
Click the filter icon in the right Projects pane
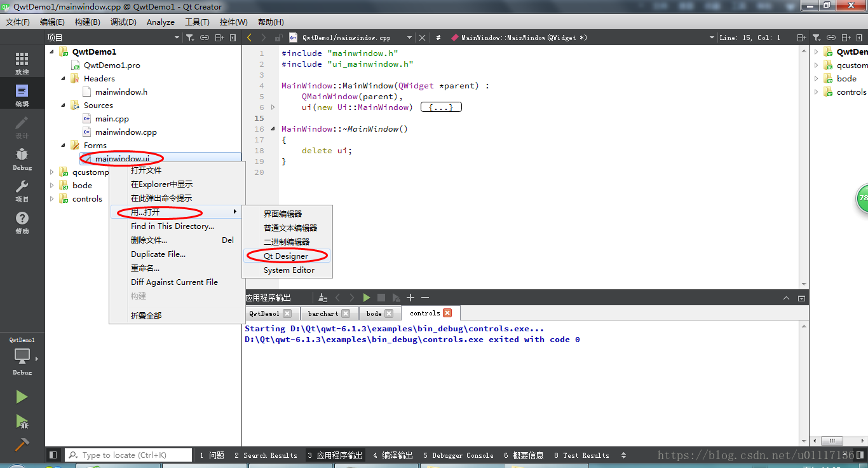click(x=817, y=38)
